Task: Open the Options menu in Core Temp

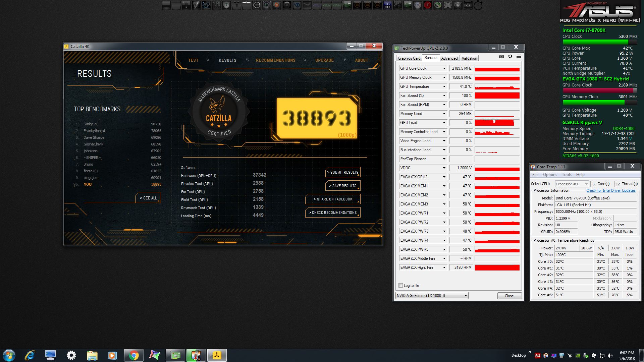Action: tap(550, 175)
